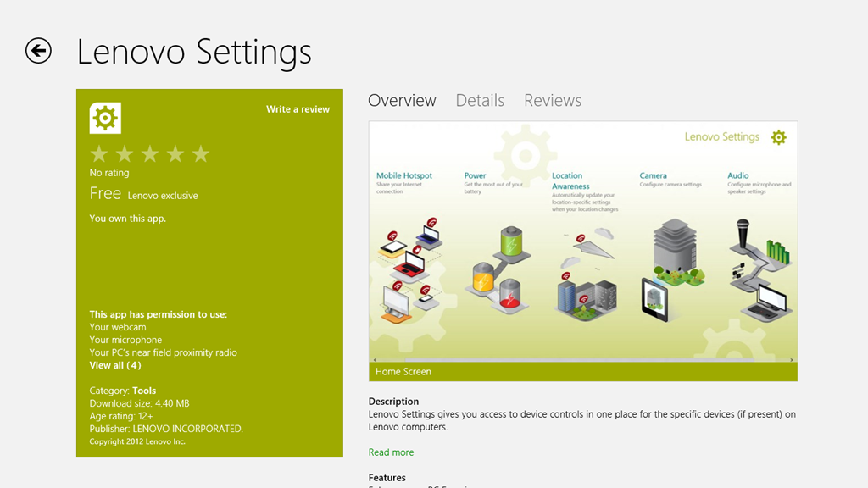The height and width of the screenshot is (488, 868).
Task: Click the Lenovo Settings gear app icon
Action: [x=105, y=118]
